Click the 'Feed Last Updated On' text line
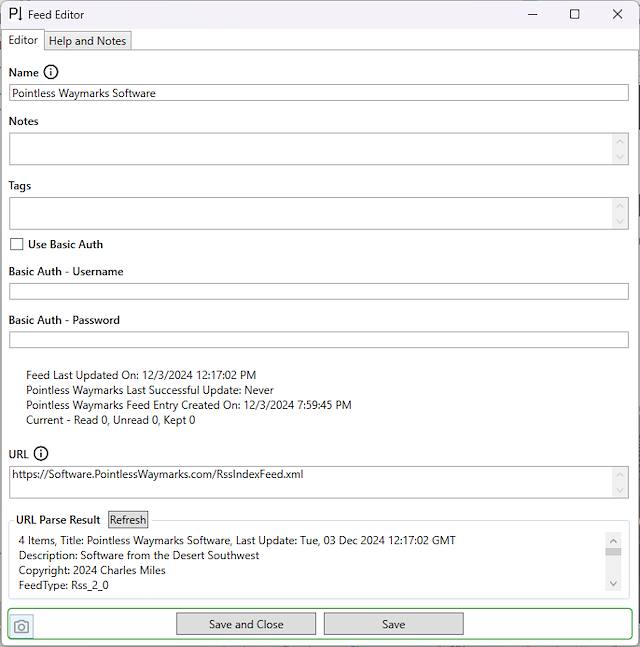640x647 pixels. (x=141, y=375)
